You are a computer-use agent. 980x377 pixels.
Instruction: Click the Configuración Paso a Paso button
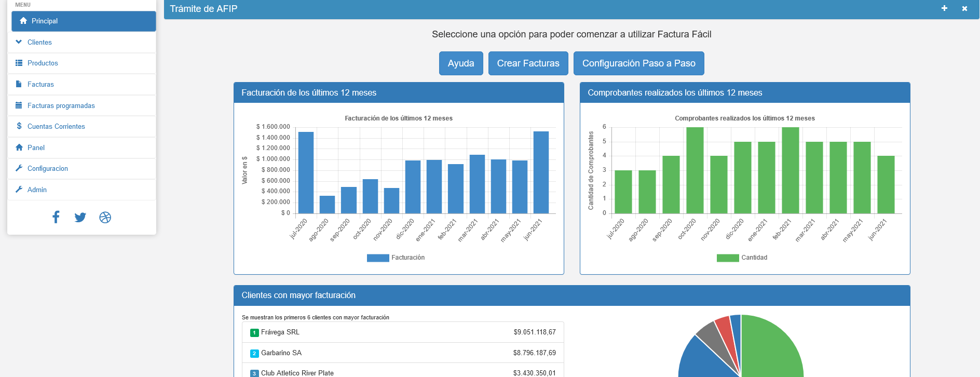(638, 63)
